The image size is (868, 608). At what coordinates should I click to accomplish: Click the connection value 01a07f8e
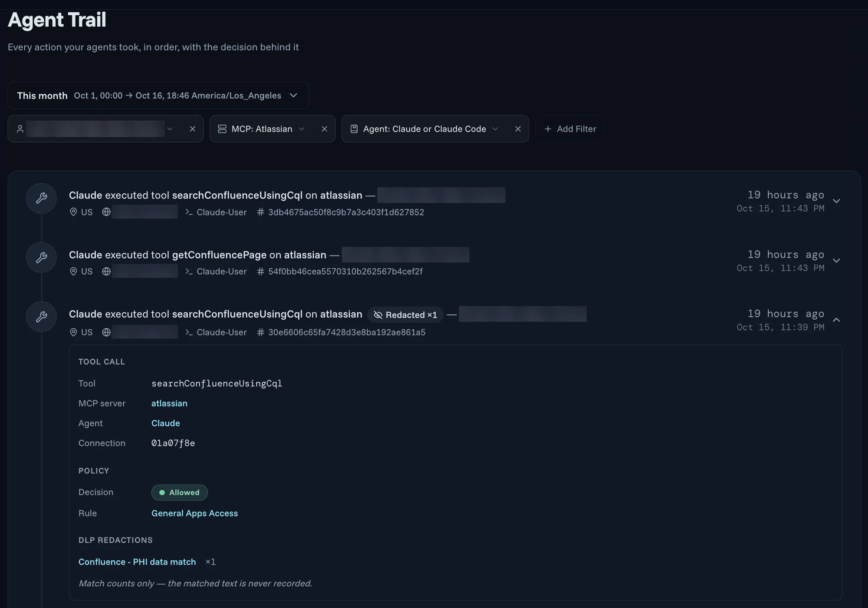tap(173, 443)
